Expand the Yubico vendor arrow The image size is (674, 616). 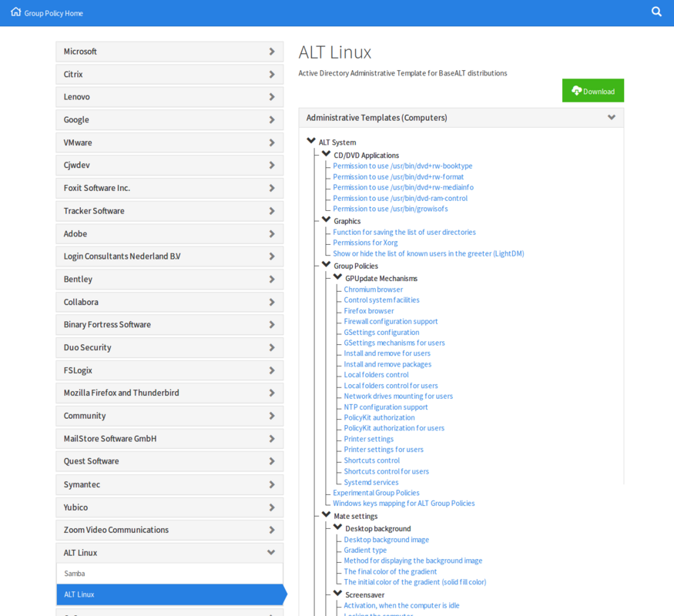pos(272,507)
